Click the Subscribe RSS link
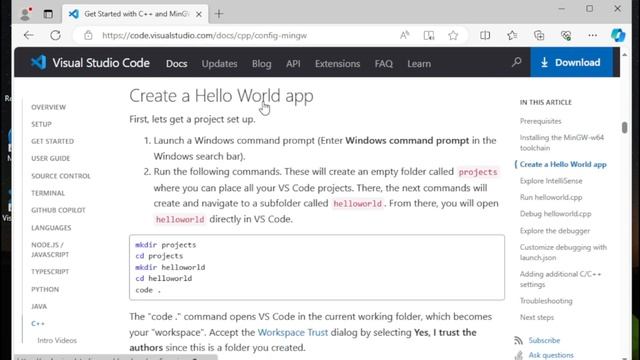 [x=544, y=340]
